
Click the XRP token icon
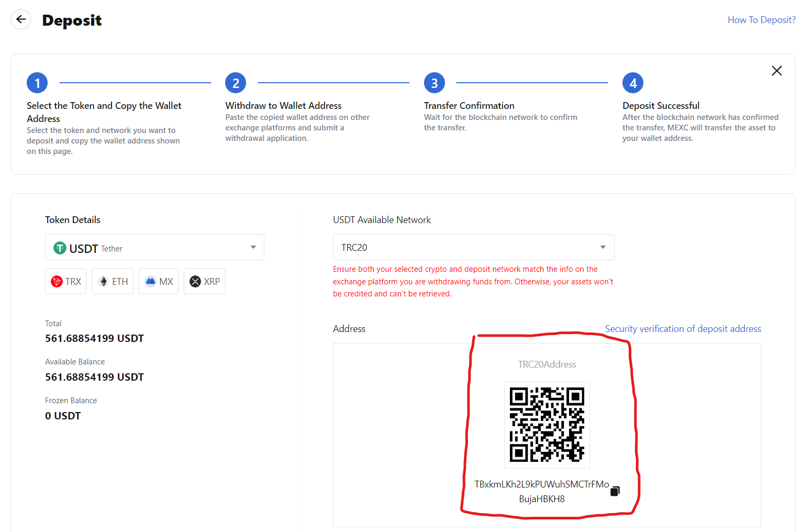(195, 281)
